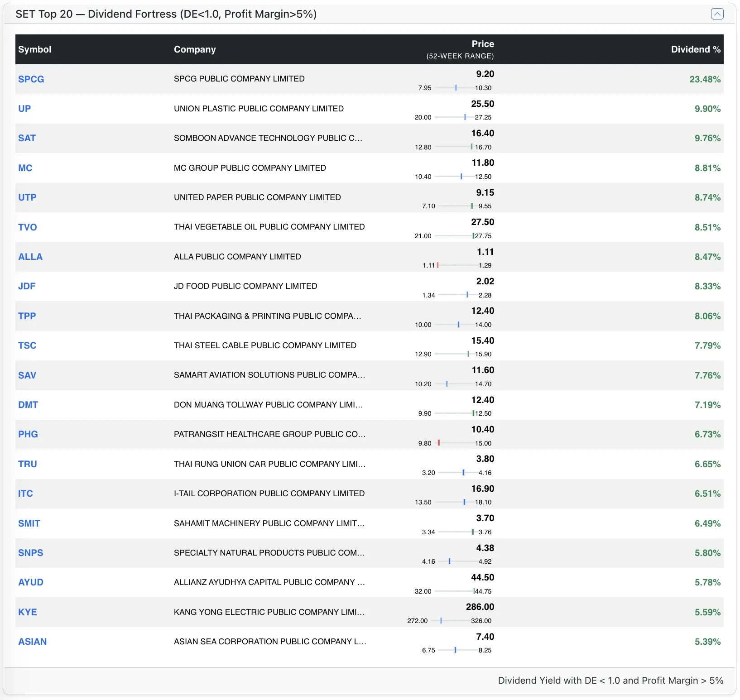The image size is (740, 700).
Task: Open the ASIAN stock link
Action: 32,642
